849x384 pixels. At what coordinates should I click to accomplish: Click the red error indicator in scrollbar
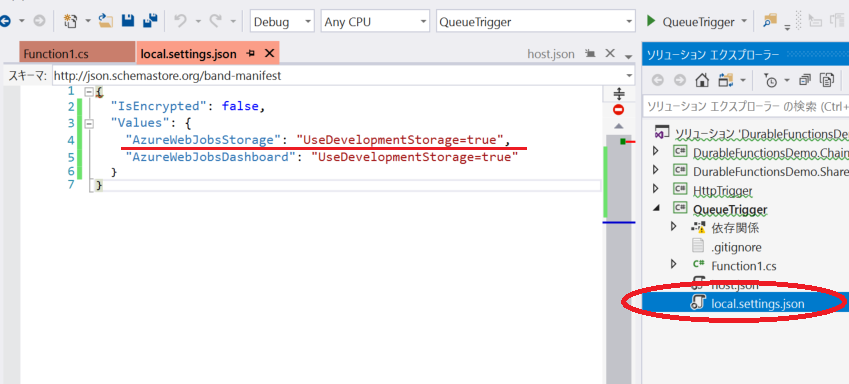pyautogui.click(x=618, y=110)
